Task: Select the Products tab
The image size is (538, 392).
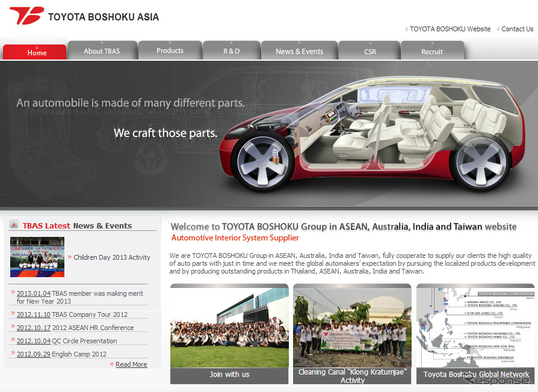Action: tap(170, 51)
